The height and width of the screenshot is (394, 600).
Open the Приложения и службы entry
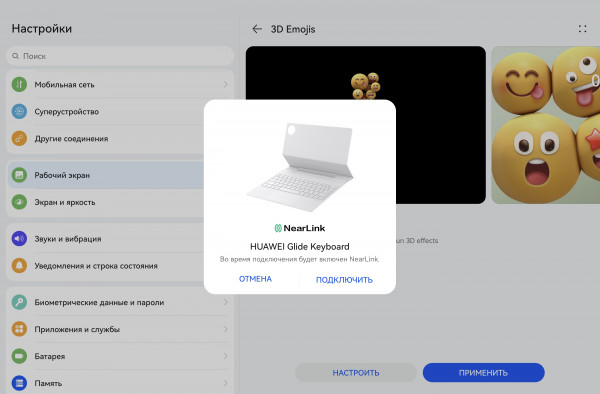[x=120, y=329]
